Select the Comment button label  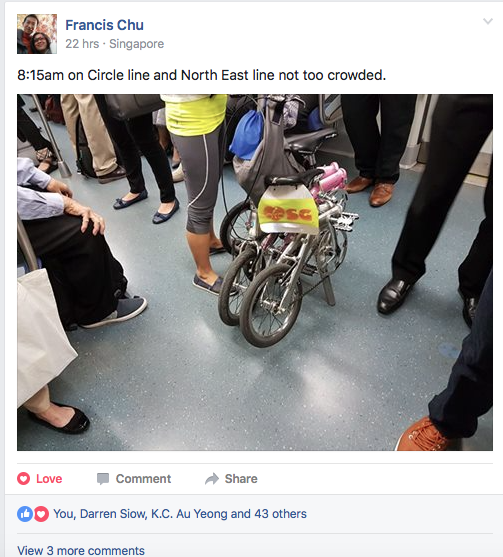click(143, 479)
